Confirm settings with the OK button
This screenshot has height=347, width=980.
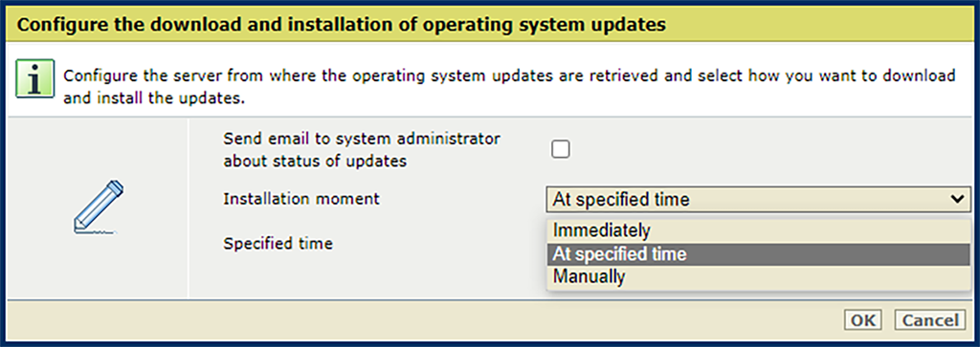point(862,320)
